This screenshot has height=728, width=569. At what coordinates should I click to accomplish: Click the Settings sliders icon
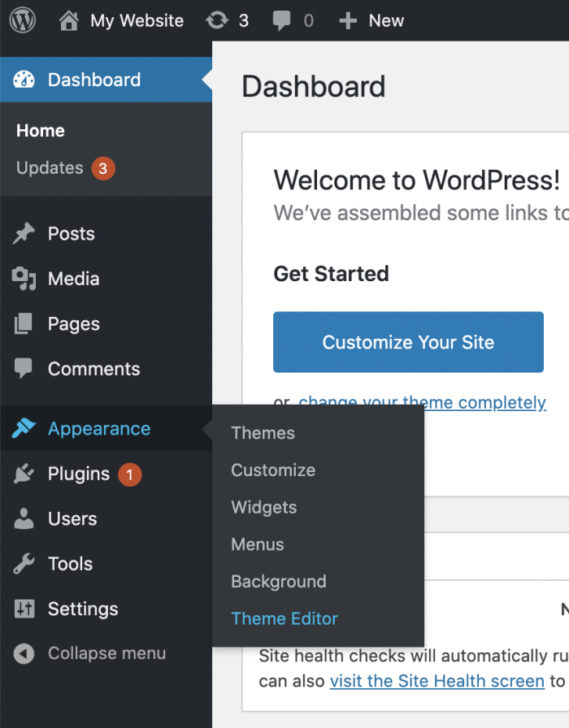pyautogui.click(x=24, y=609)
